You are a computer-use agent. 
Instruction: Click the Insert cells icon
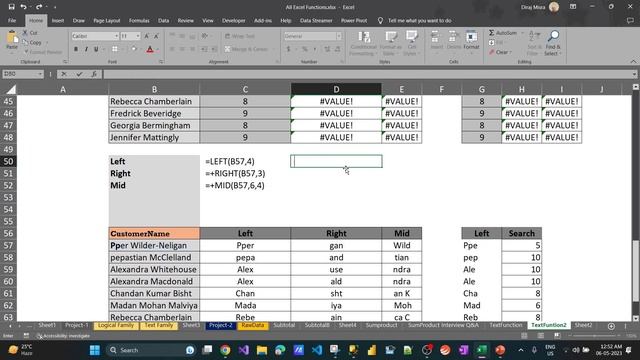pyautogui.click(x=436, y=38)
